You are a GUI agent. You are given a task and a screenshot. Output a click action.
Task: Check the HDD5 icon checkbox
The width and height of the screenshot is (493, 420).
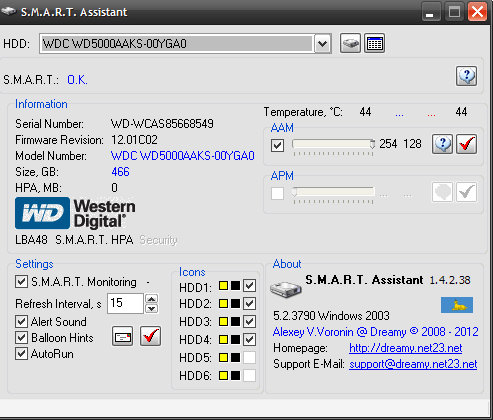point(249,358)
